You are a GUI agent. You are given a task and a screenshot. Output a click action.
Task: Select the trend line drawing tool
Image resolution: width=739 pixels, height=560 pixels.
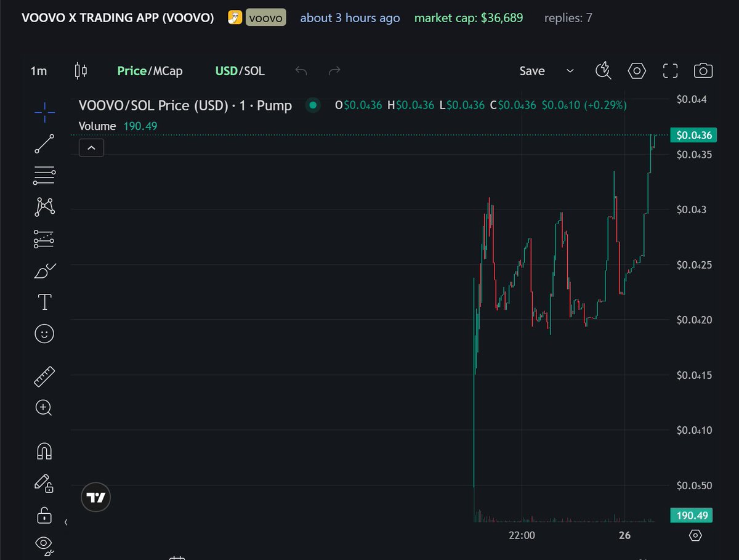click(x=44, y=144)
